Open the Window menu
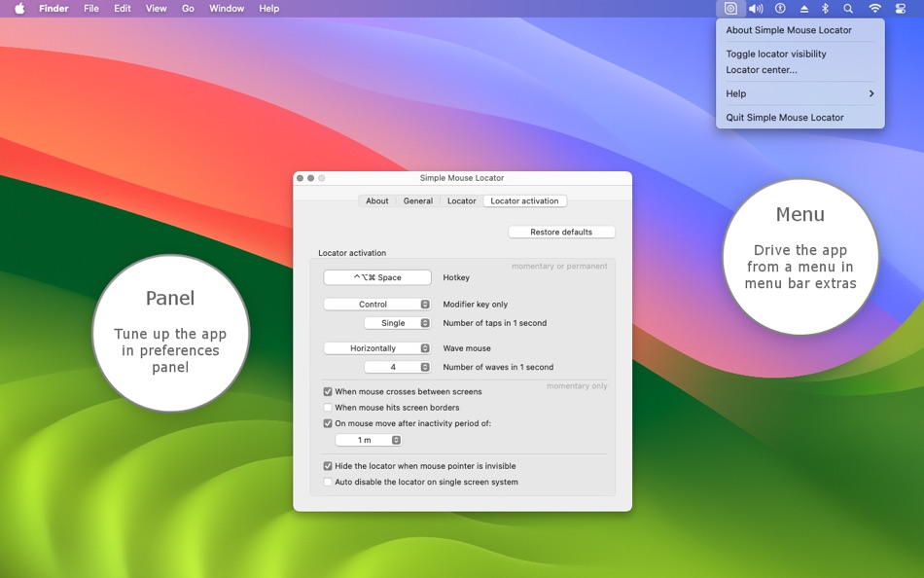 227,8
